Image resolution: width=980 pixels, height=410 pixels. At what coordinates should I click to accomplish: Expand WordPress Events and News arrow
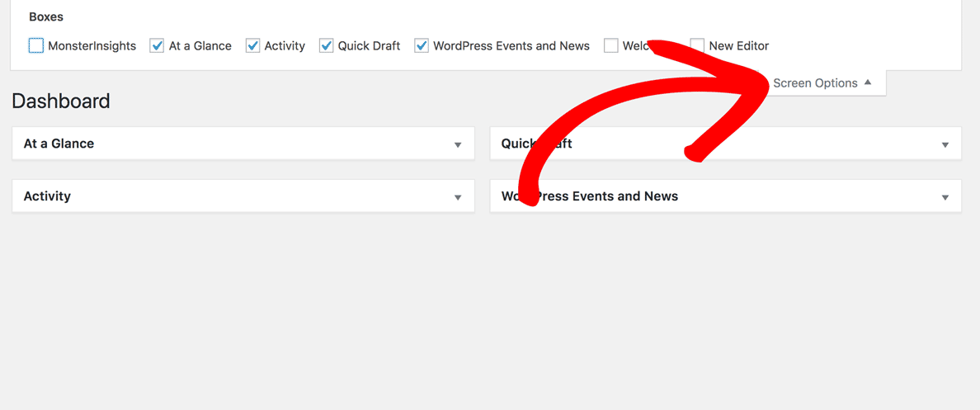coord(945,197)
